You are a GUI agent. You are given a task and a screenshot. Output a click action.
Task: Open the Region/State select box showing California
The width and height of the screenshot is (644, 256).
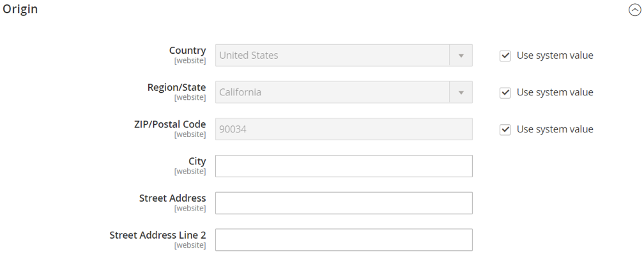click(x=332, y=93)
